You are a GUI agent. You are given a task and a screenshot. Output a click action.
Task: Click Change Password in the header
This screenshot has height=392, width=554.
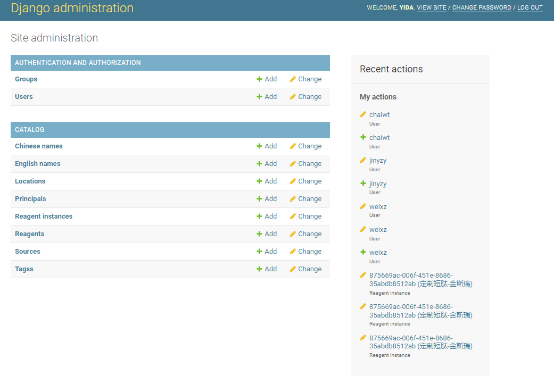pyautogui.click(x=482, y=7)
